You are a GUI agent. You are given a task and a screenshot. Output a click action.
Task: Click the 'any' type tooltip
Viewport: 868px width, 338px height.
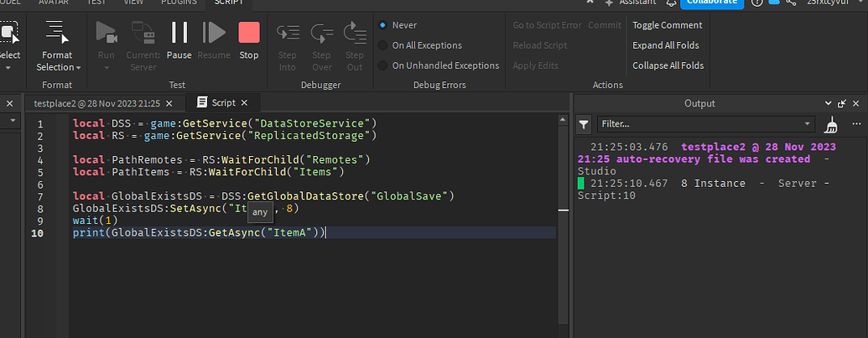click(260, 212)
